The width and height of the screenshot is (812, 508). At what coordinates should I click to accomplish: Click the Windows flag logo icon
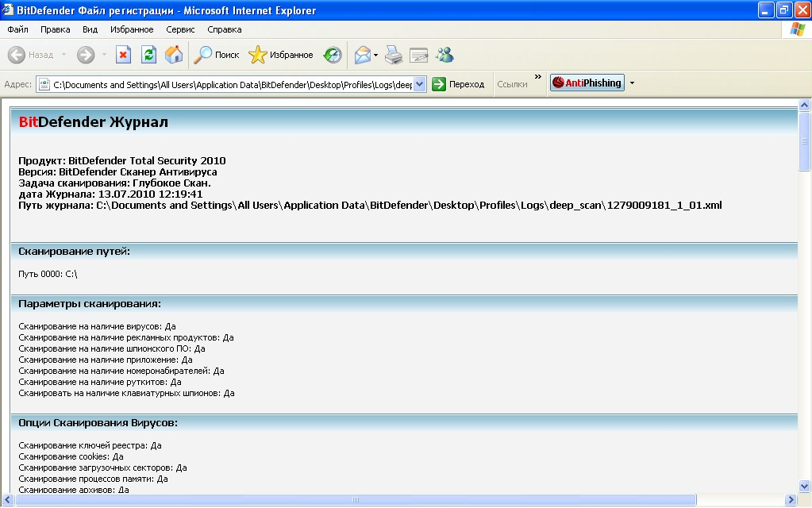coord(798,29)
